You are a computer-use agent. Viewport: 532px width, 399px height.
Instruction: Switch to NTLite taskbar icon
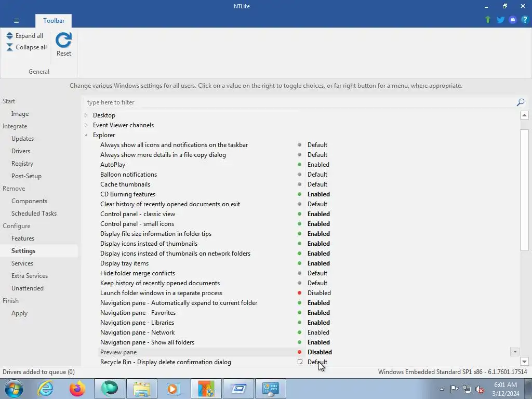pyautogui.click(x=206, y=389)
